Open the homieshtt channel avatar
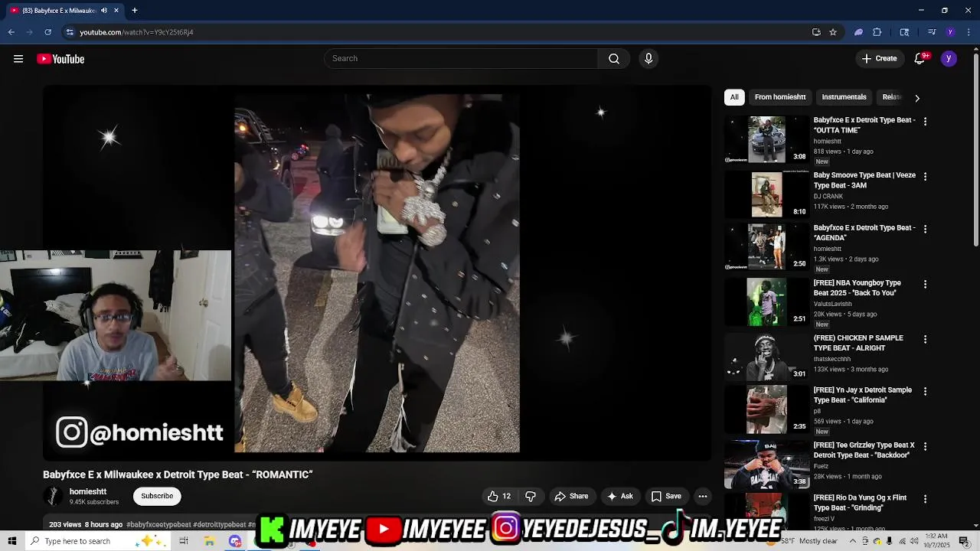The image size is (980, 551). 53,496
